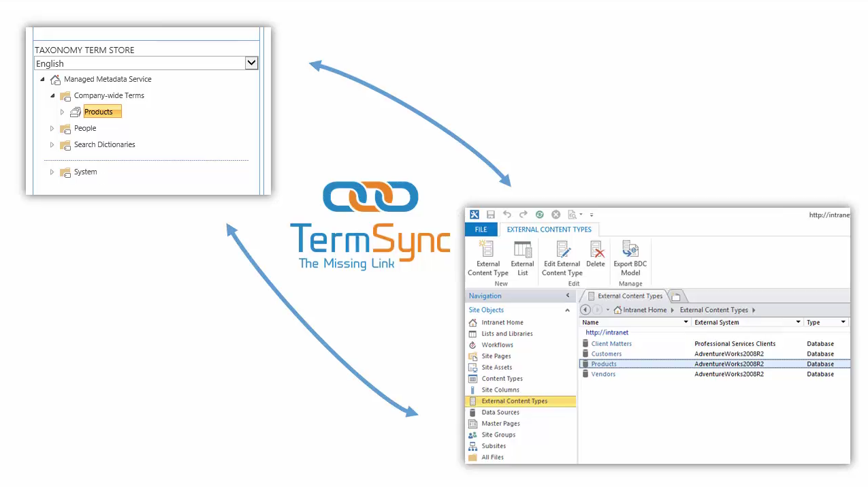Collapse the Navigation pane
Screen dimensions: 868x487
(568, 296)
